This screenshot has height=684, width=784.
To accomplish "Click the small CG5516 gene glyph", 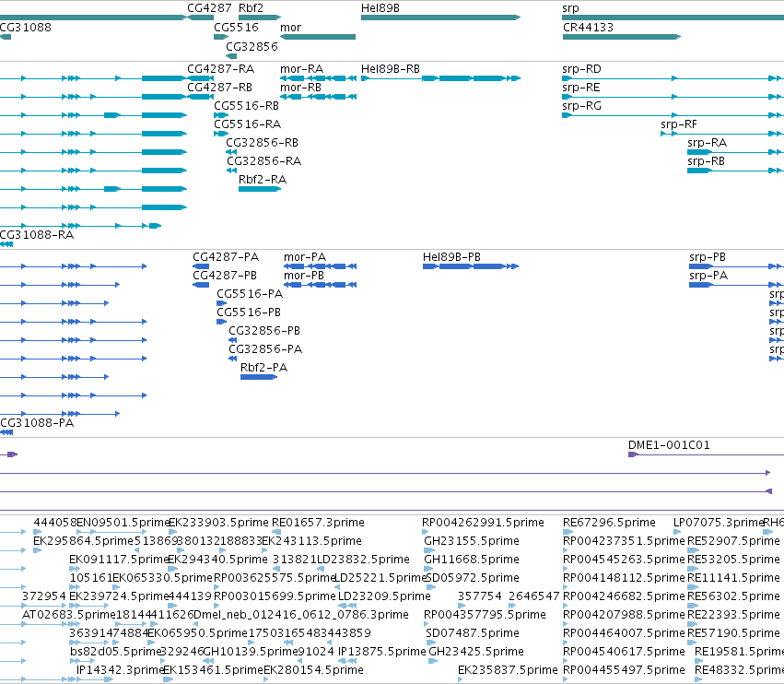I will point(221,37).
